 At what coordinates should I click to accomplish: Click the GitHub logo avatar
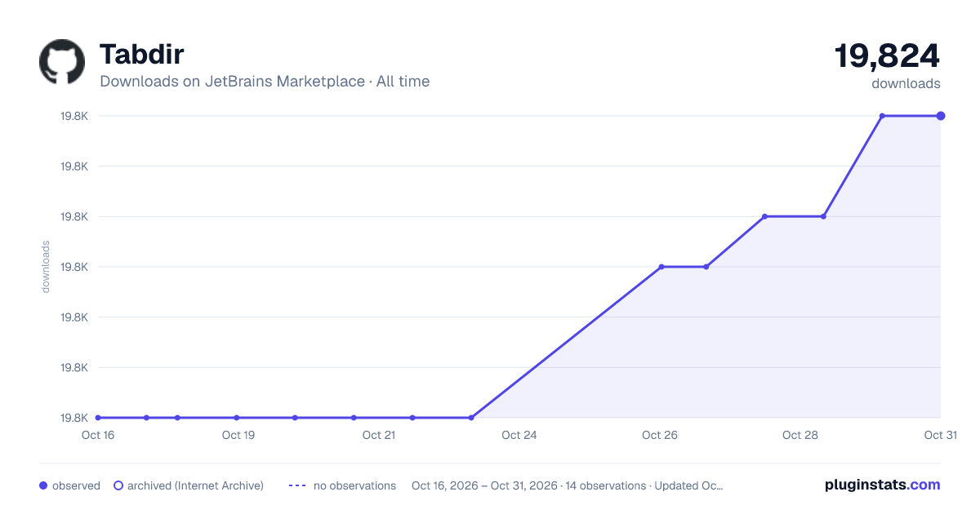(62, 62)
